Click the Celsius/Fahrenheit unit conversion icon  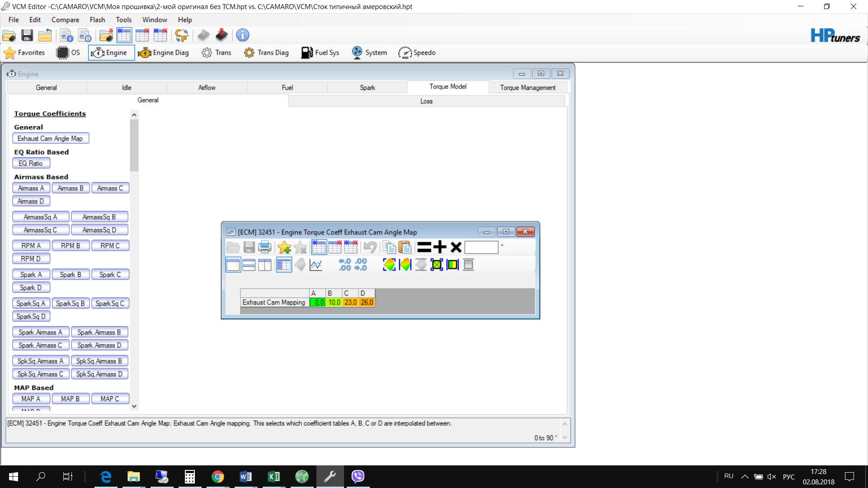181,35
